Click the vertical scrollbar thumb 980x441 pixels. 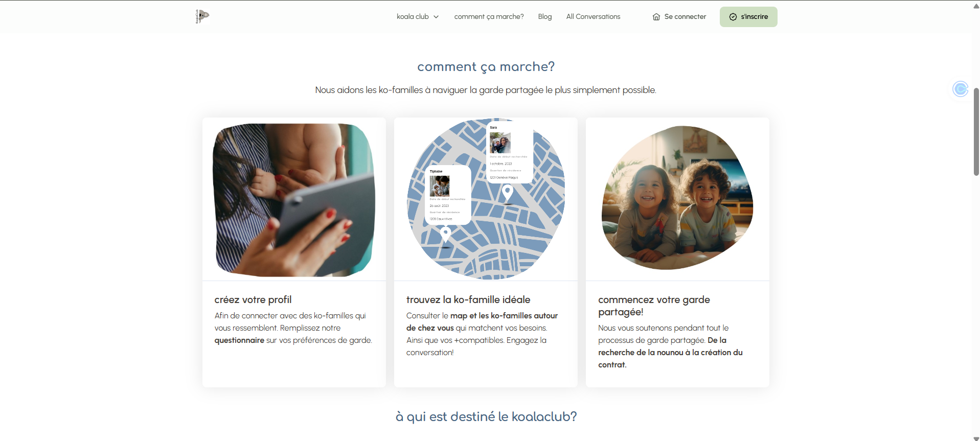coord(976,132)
